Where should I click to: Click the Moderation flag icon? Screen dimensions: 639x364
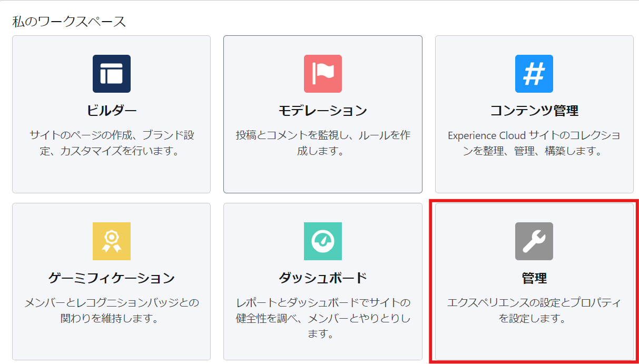pyautogui.click(x=322, y=74)
